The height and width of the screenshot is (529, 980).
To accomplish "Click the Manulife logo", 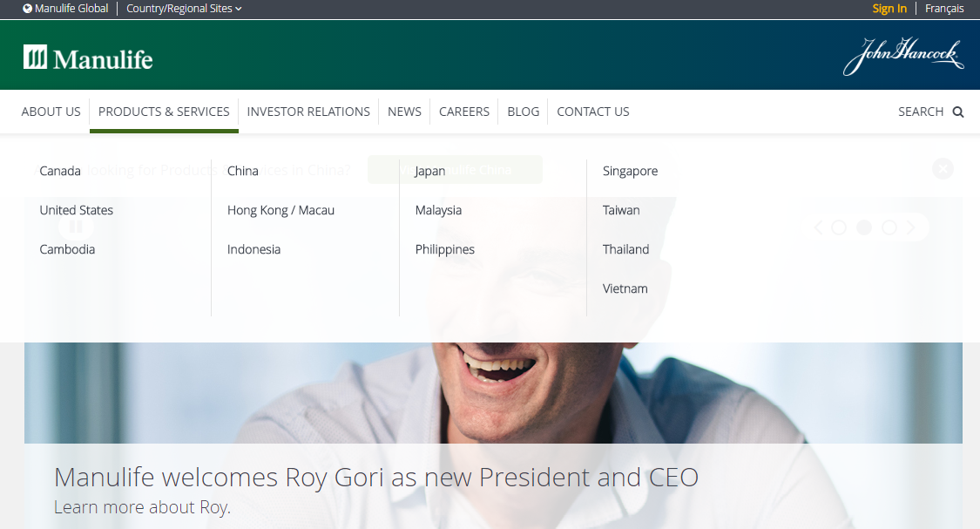I will click(x=88, y=58).
